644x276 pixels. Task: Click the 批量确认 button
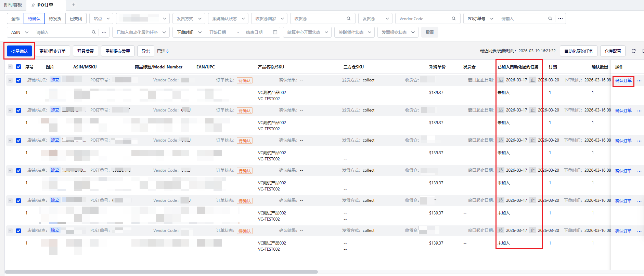point(20,51)
